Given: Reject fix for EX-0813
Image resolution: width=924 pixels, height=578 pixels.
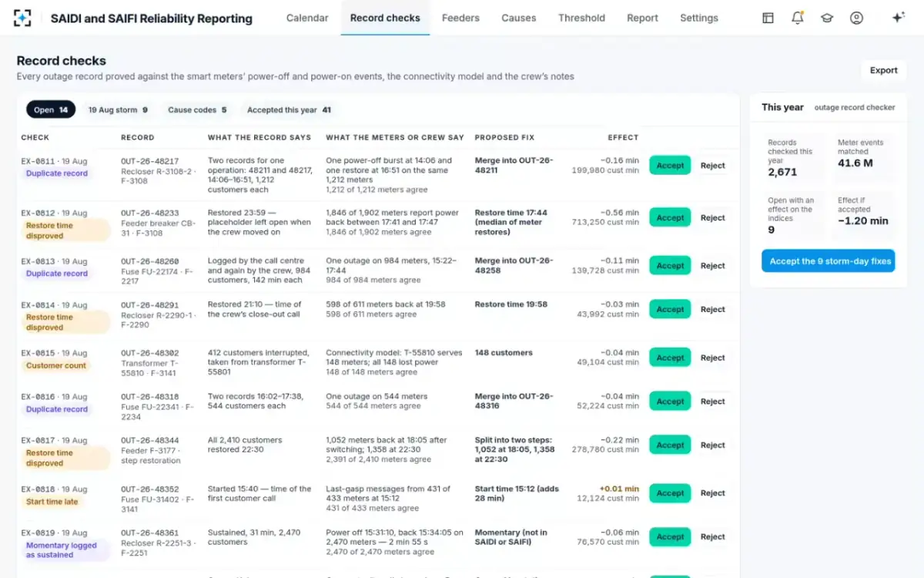Looking at the screenshot, I should pyautogui.click(x=712, y=266).
